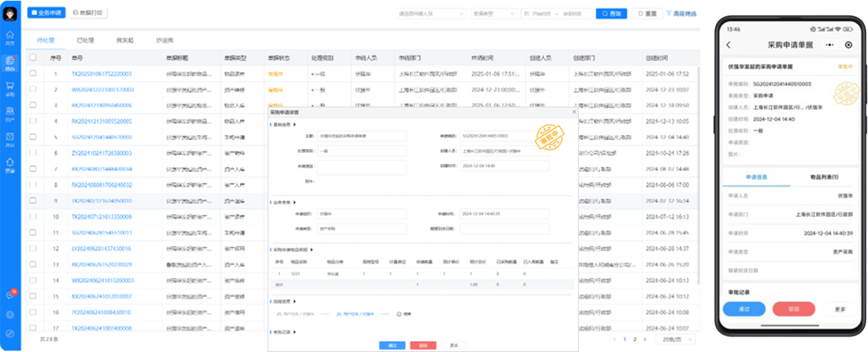Click the start date range input field
868x352 pixels.
coord(542,13)
